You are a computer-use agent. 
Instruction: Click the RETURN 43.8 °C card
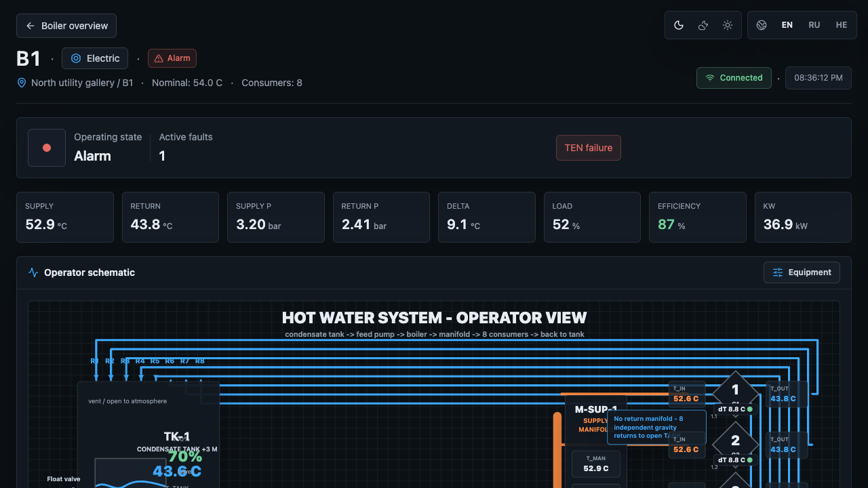(170, 217)
